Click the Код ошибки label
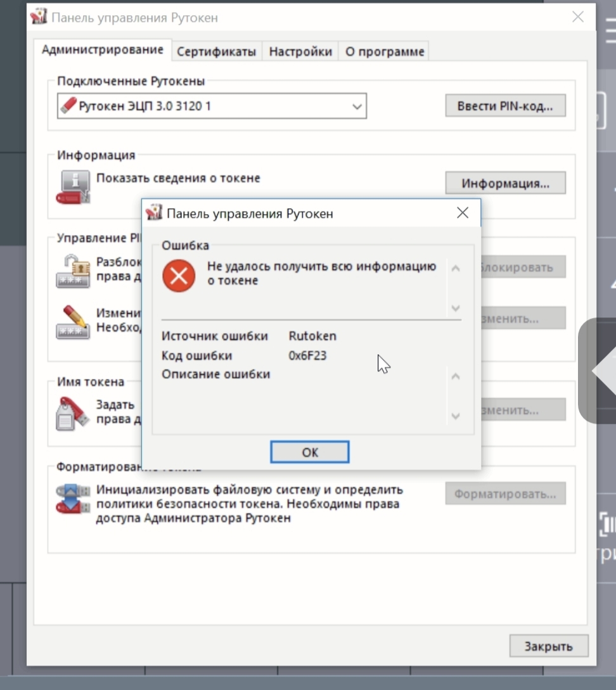 (196, 355)
